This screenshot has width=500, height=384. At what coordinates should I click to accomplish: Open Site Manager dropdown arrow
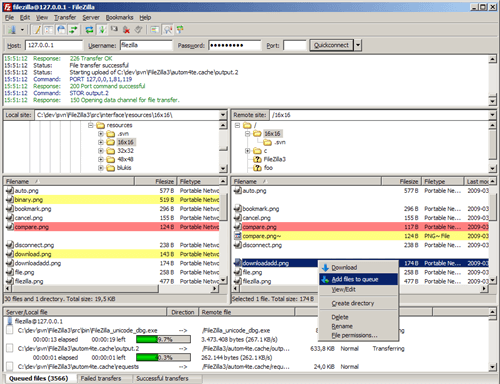[22, 30]
